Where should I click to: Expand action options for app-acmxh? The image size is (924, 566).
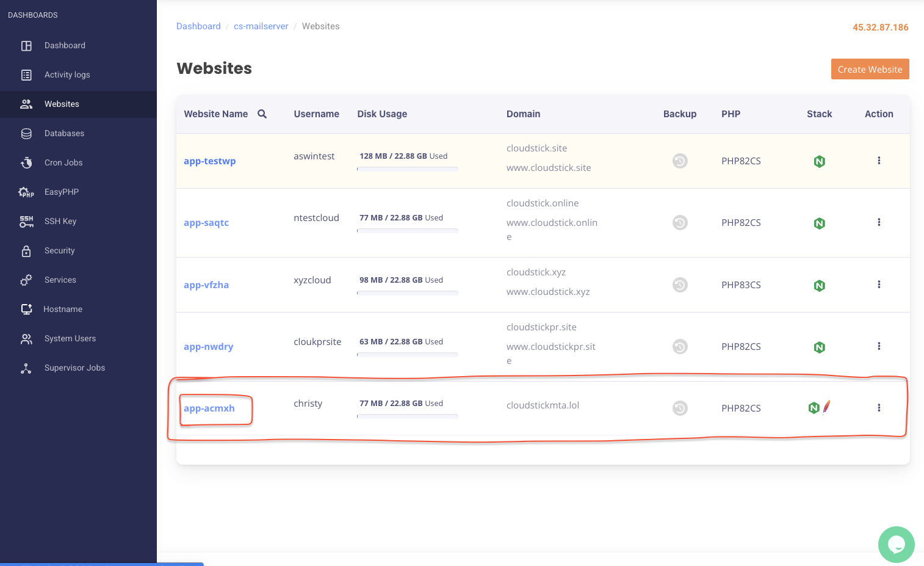879,408
